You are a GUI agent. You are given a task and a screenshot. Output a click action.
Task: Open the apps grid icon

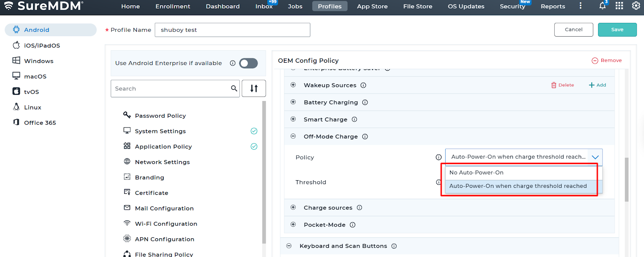[x=619, y=6]
